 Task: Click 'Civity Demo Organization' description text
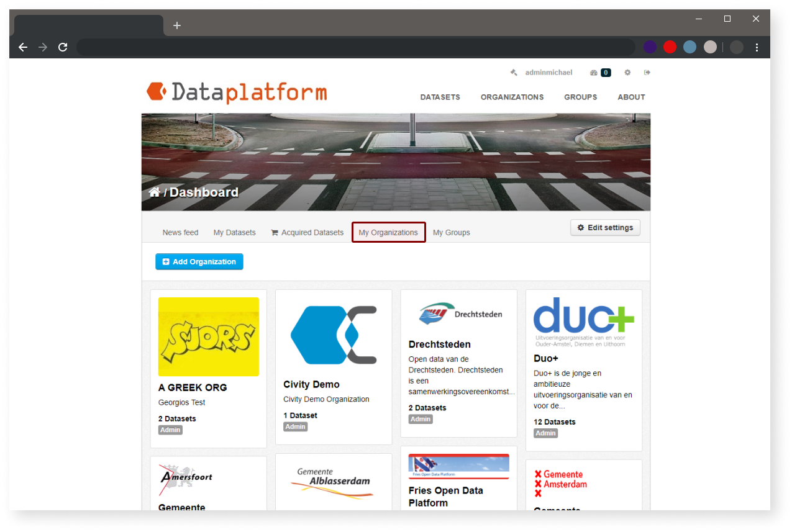coord(326,400)
